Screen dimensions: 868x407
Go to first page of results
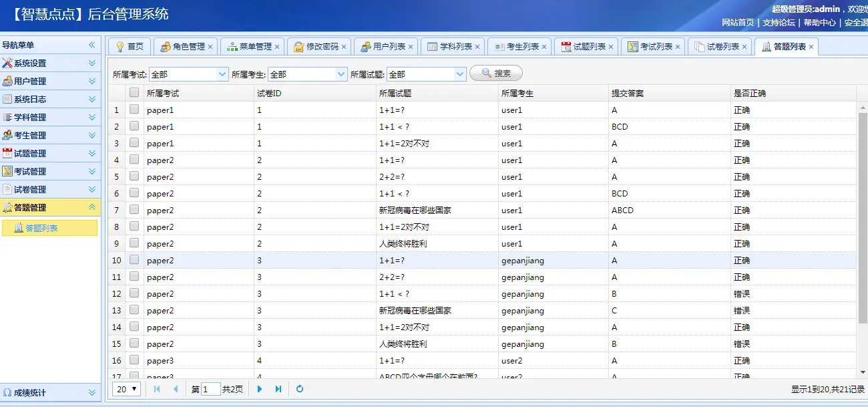(157, 389)
